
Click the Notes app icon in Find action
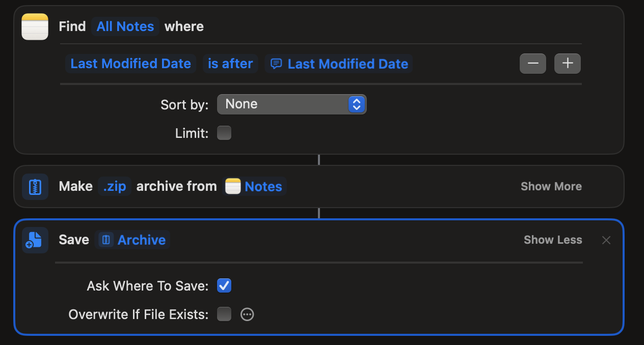tap(35, 27)
